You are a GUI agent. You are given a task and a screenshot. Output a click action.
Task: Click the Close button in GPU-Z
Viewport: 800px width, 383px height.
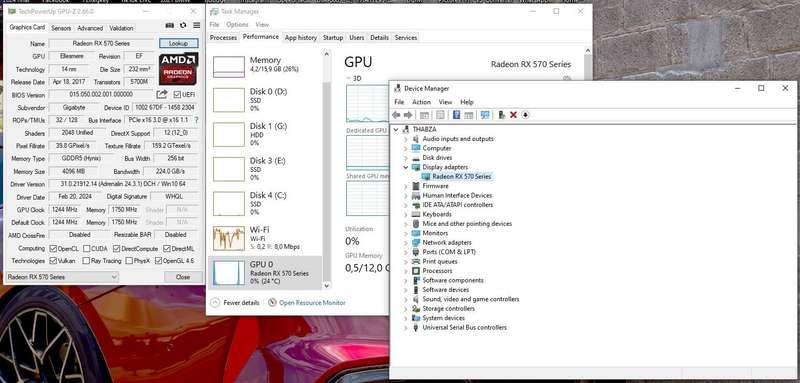pyautogui.click(x=183, y=277)
